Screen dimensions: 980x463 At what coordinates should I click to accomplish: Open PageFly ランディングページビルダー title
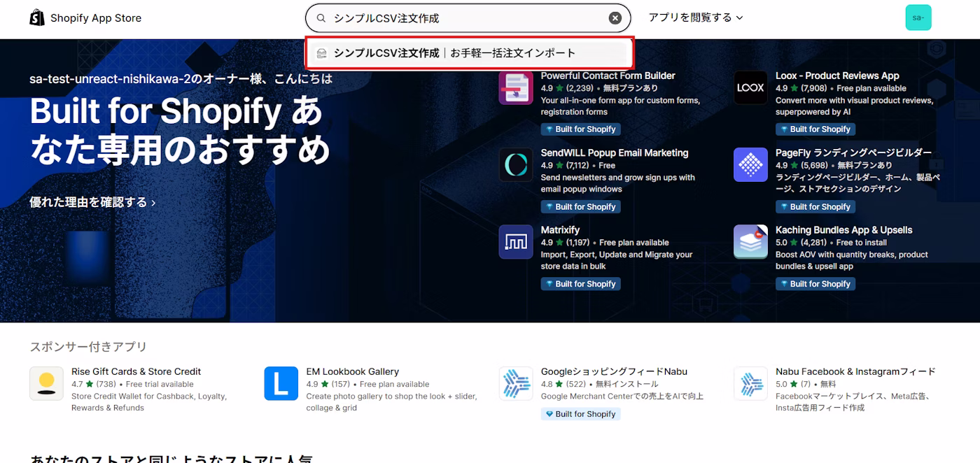coord(853,152)
